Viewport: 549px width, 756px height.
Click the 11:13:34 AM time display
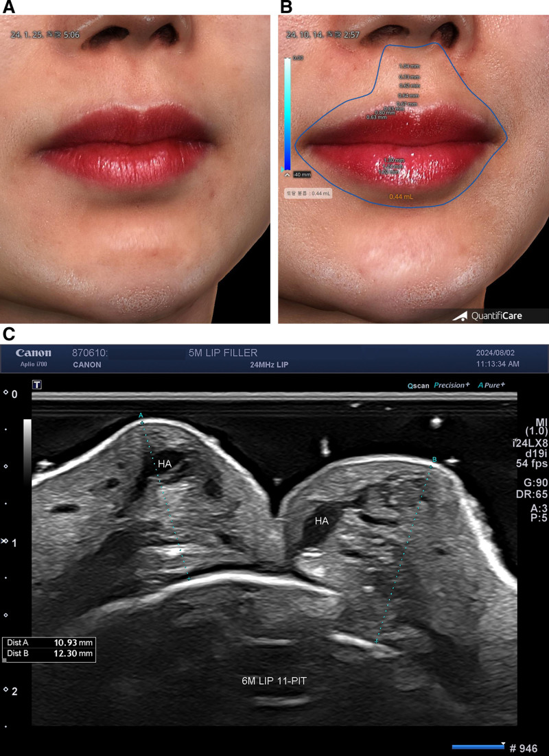498,364
